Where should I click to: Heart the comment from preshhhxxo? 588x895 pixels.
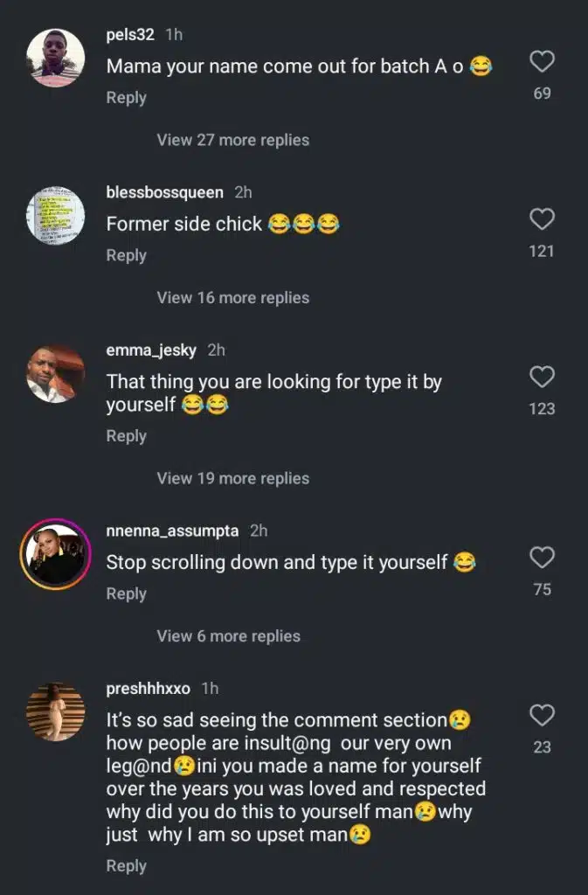tap(543, 715)
